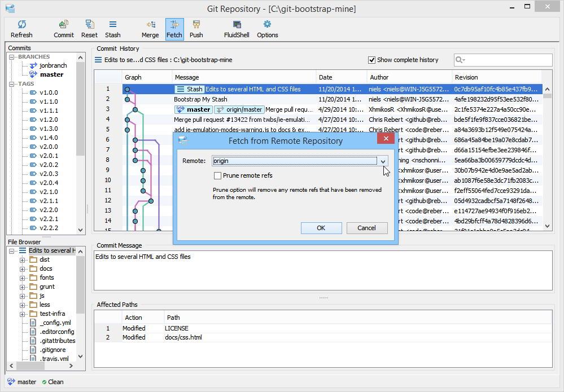Collapse the TAGS tree node

[11, 83]
